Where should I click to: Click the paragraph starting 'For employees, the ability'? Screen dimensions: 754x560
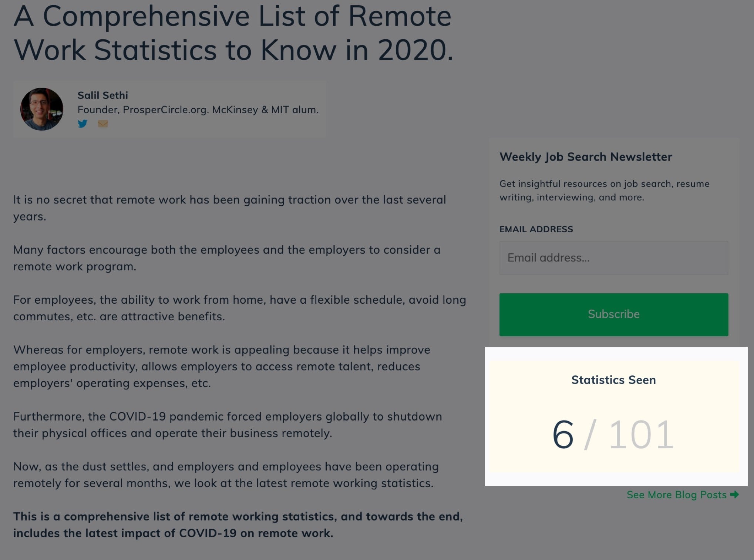click(240, 308)
